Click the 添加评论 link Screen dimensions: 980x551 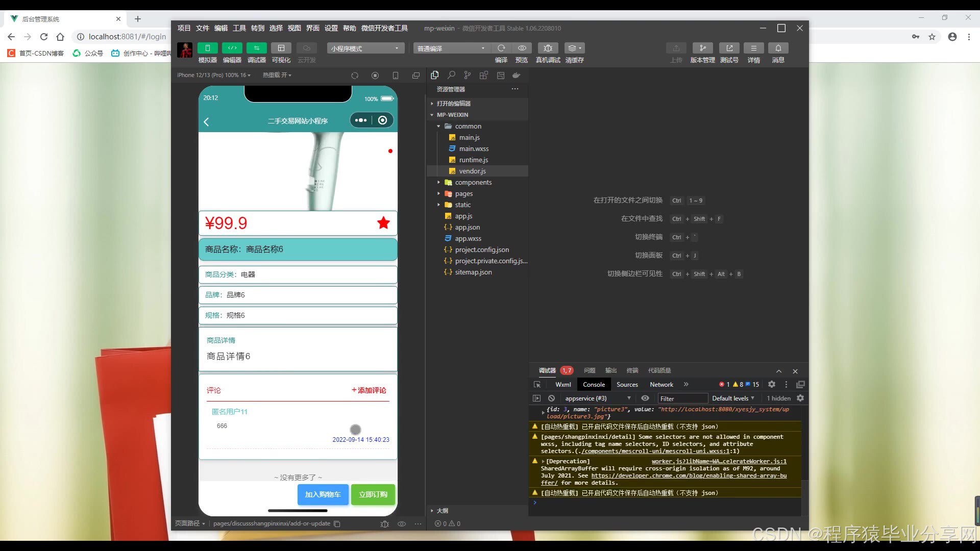(369, 390)
